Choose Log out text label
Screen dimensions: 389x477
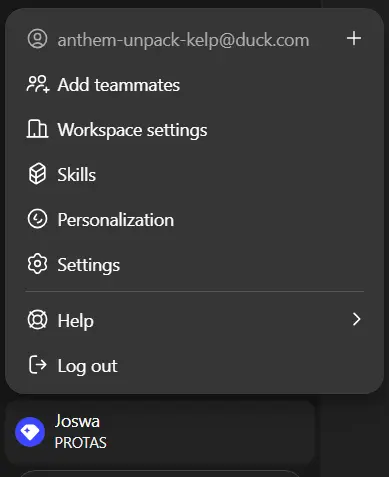click(88, 366)
